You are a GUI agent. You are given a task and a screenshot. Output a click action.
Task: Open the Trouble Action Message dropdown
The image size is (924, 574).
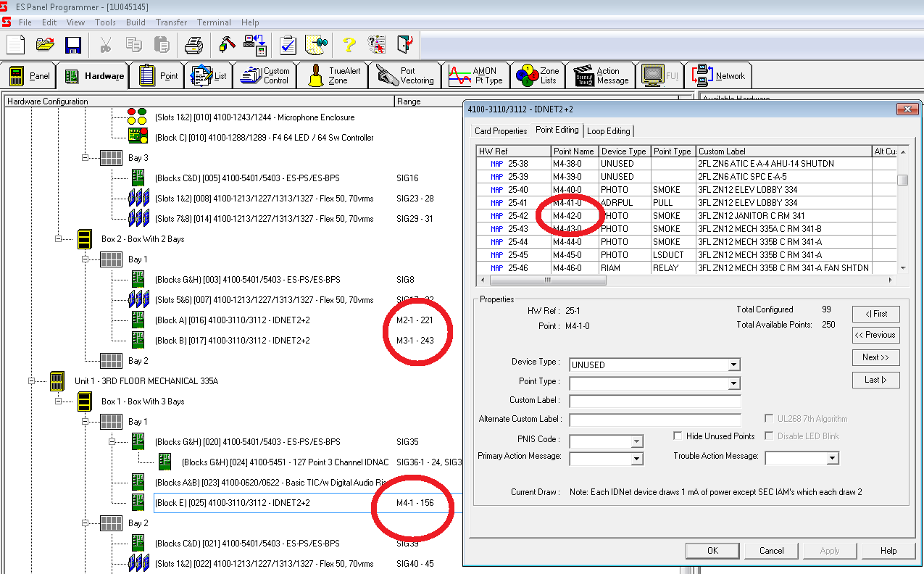[x=833, y=458]
